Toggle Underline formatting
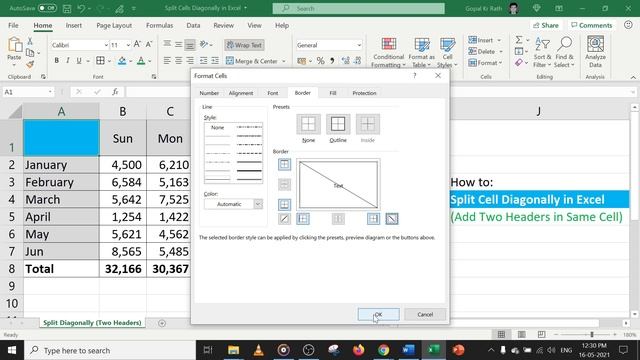The width and height of the screenshot is (640, 360). pos(79,61)
